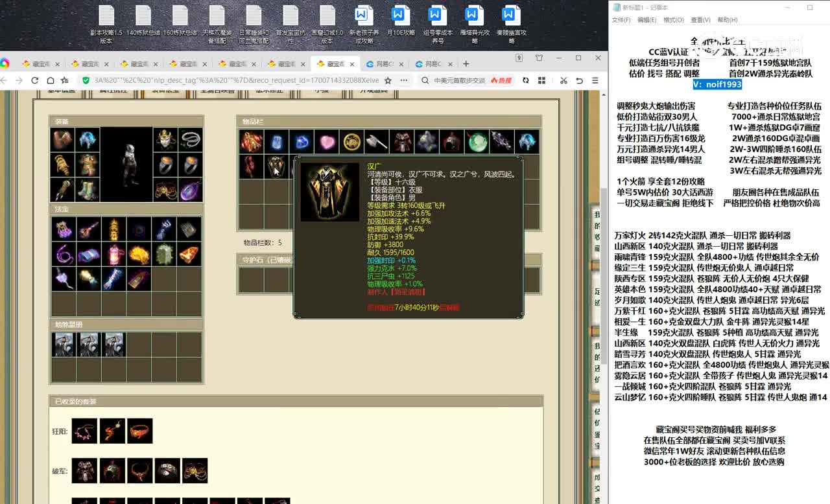Open the 编辑(E) menu in Notepad

click(646, 20)
